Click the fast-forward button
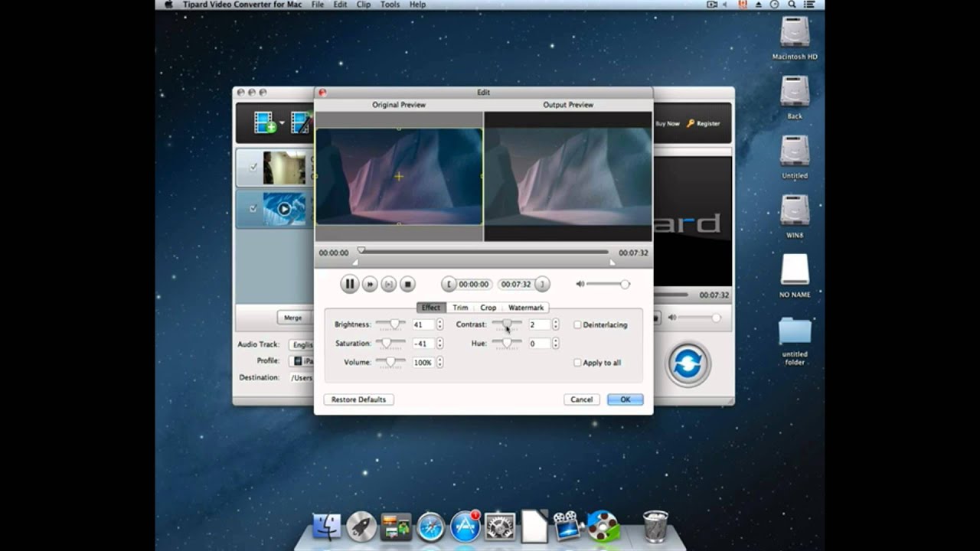Viewport: 980px width, 551px height. point(370,284)
